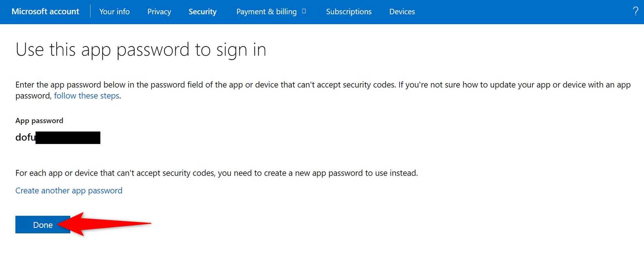Click the 'App password' label
This screenshot has width=644, height=274.
pos(39,121)
